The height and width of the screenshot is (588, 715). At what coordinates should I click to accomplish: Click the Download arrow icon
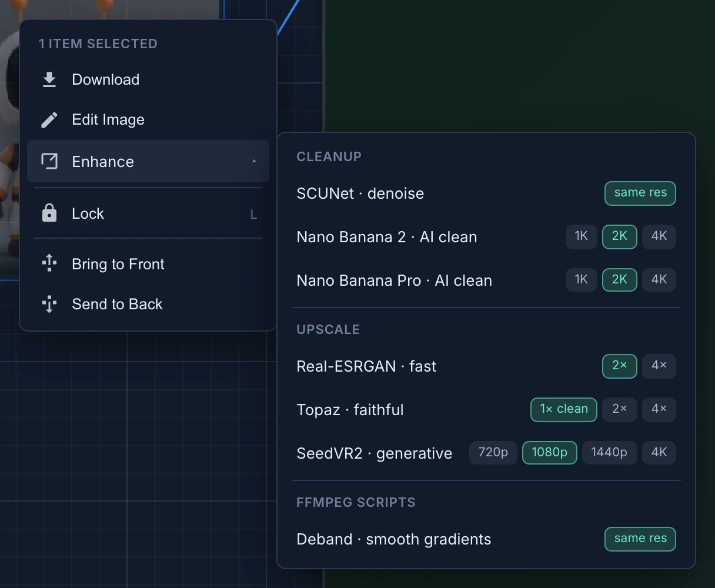point(49,79)
